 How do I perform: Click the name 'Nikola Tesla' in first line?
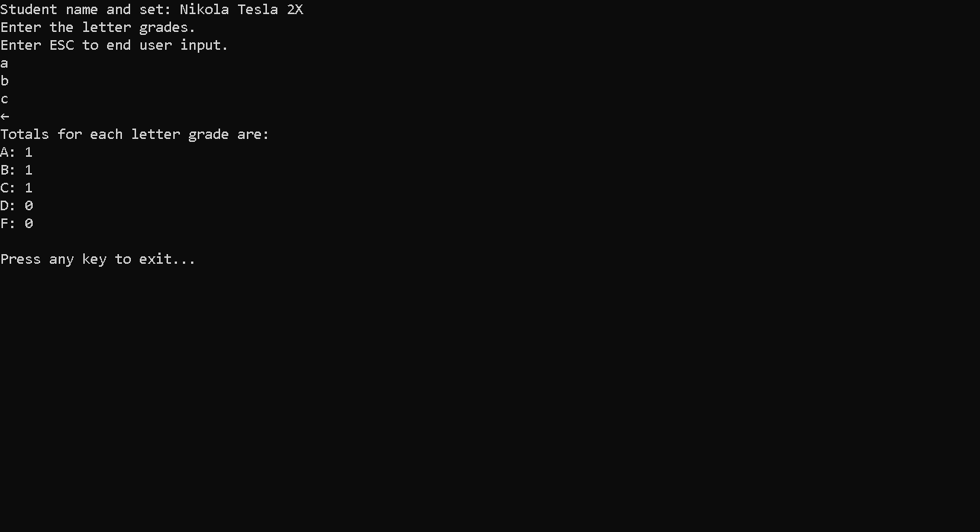tap(229, 10)
